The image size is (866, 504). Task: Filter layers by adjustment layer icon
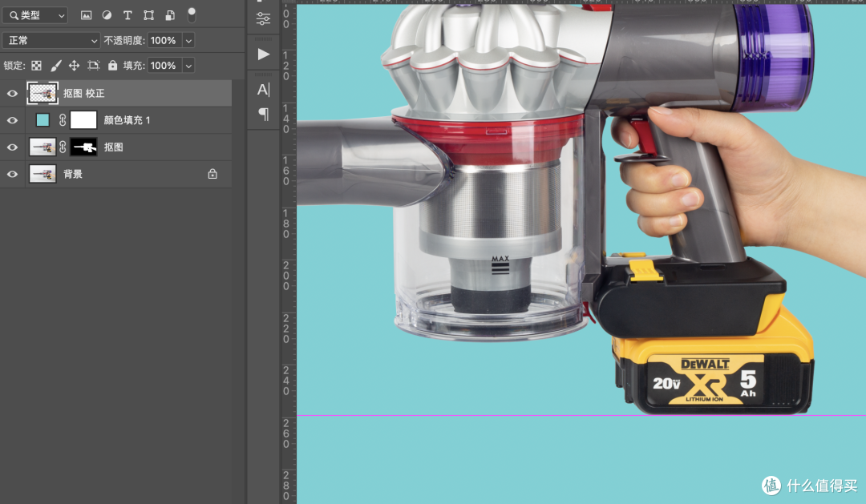(107, 15)
